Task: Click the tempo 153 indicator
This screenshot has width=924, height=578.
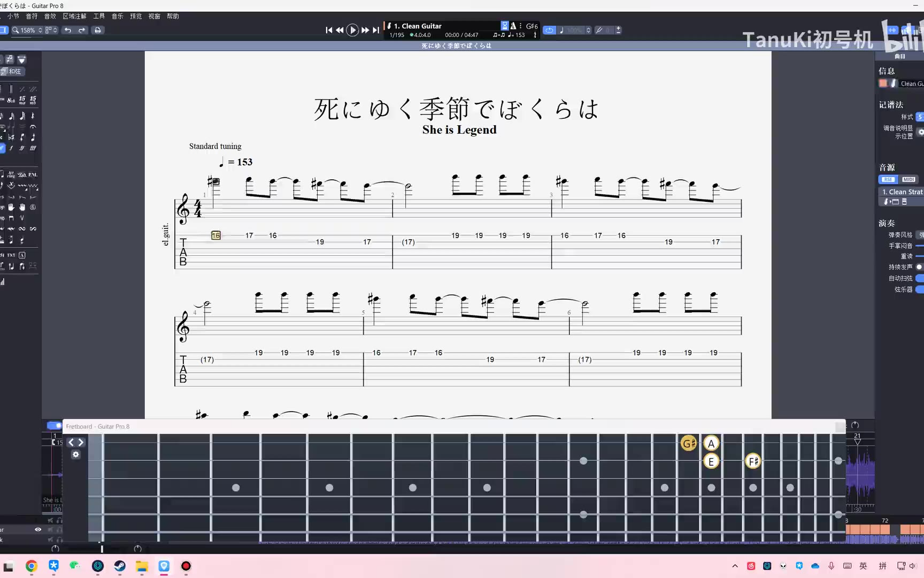Action: click(517, 35)
